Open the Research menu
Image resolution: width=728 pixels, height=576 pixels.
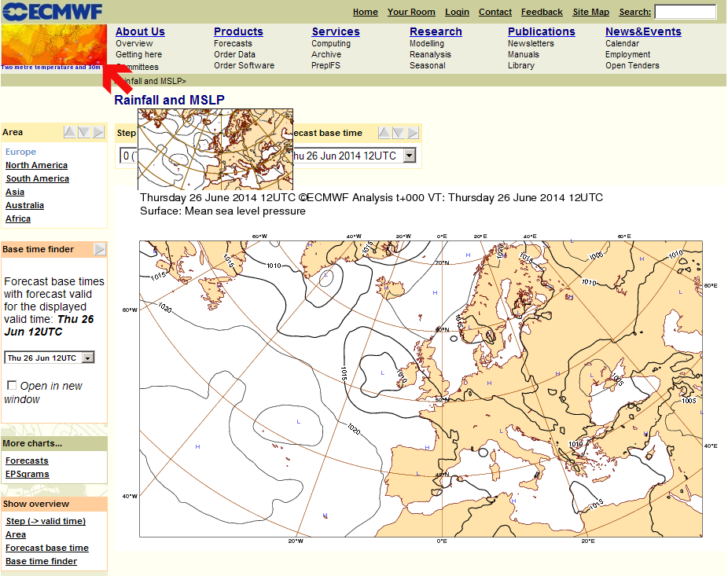pos(436,31)
